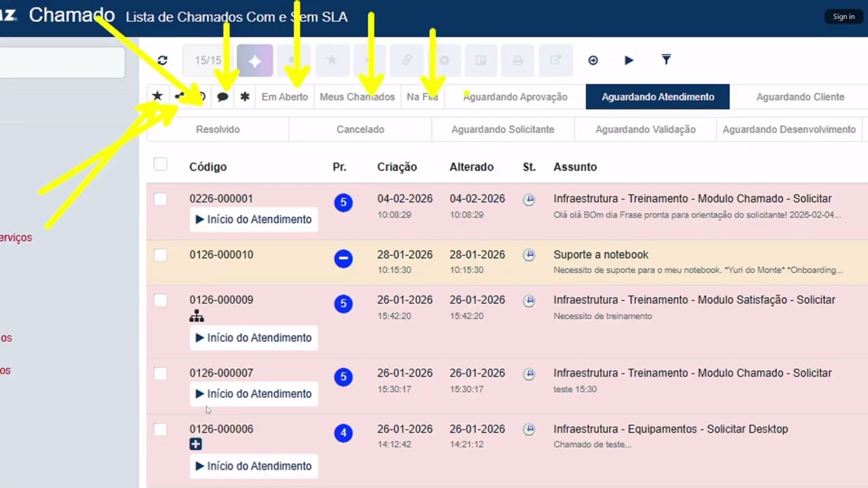Start Início do Atendimento for 0126-000006
Screen dimensions: 868x488
254,466
